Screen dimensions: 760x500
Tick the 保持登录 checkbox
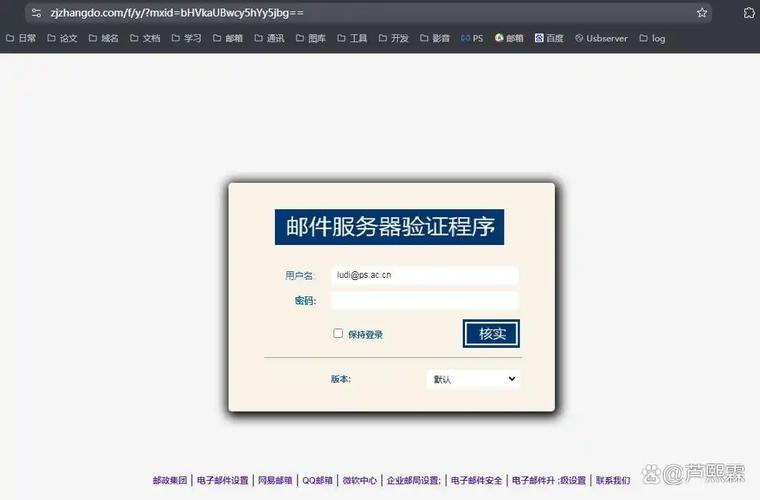click(338, 333)
